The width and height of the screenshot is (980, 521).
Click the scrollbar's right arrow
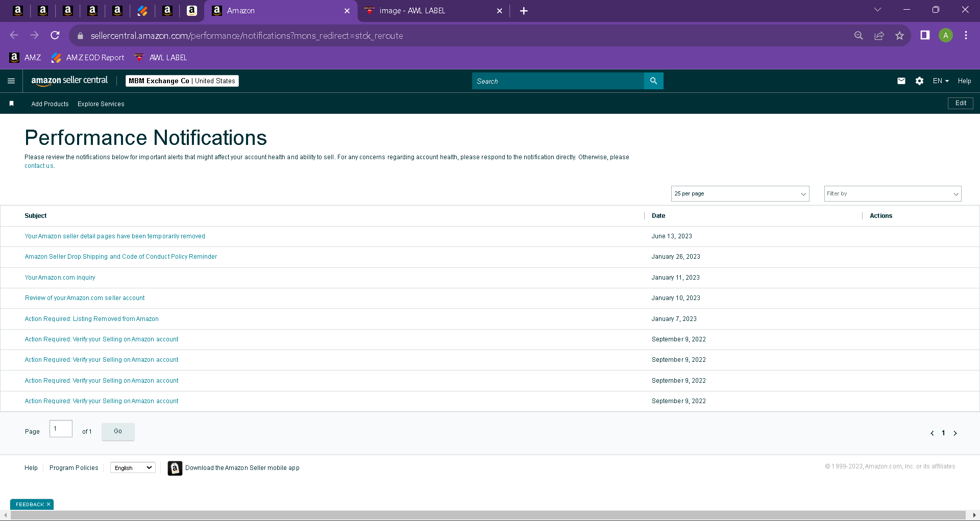(x=974, y=515)
